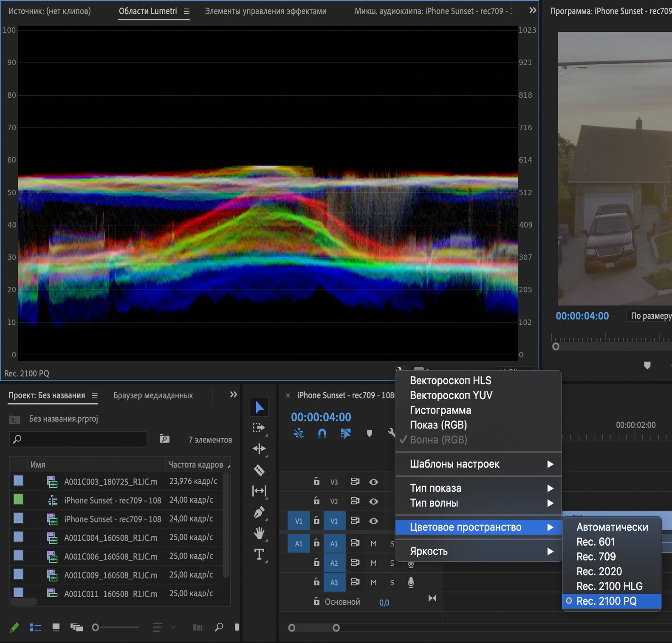Click the timeline timecode 00:00:04:00
Image resolution: width=672 pixels, height=643 pixels.
(x=321, y=417)
